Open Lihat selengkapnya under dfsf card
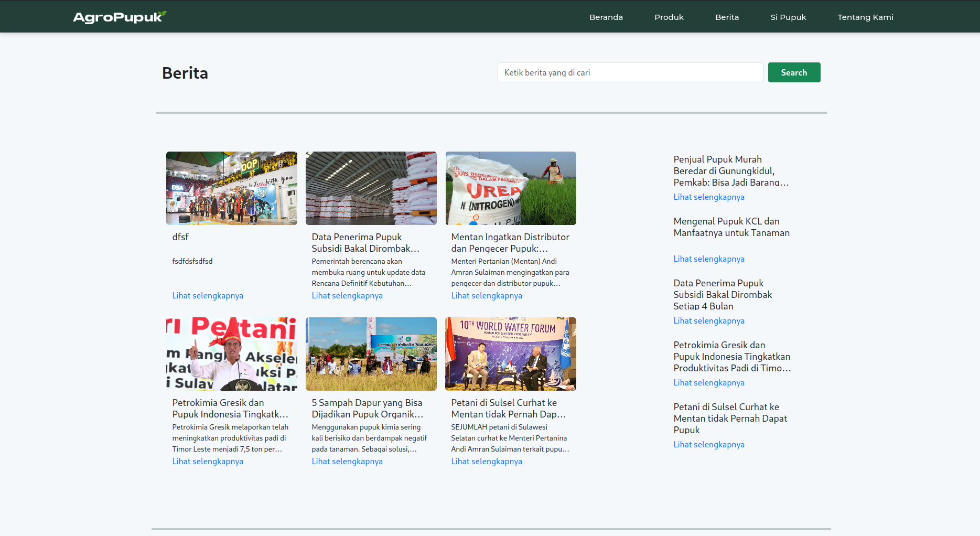980x536 pixels. coord(208,296)
